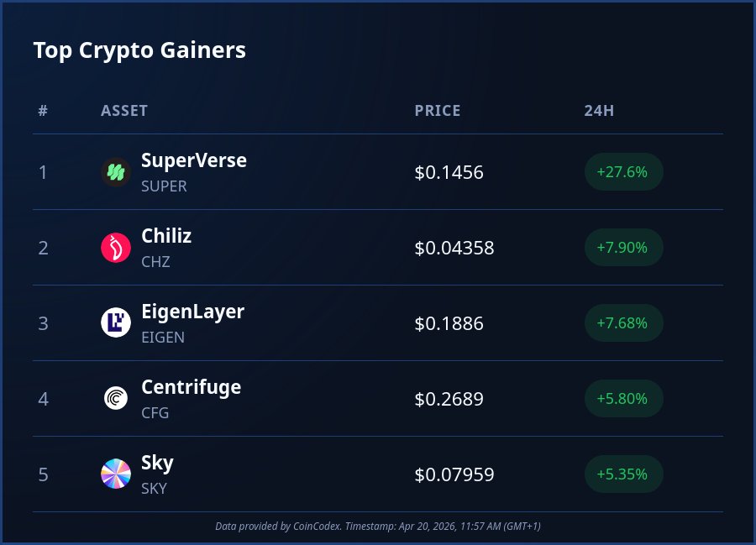Click the Centrifuge spiral logo icon
The image size is (756, 545).
pos(116,399)
